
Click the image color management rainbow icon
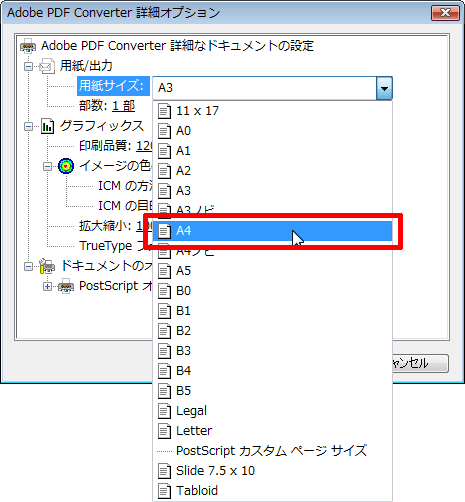pos(66,166)
